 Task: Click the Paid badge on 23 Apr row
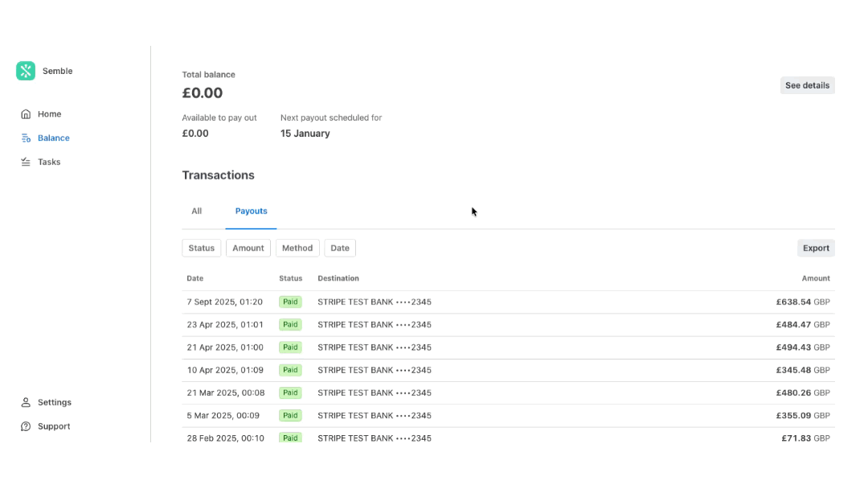click(x=290, y=325)
